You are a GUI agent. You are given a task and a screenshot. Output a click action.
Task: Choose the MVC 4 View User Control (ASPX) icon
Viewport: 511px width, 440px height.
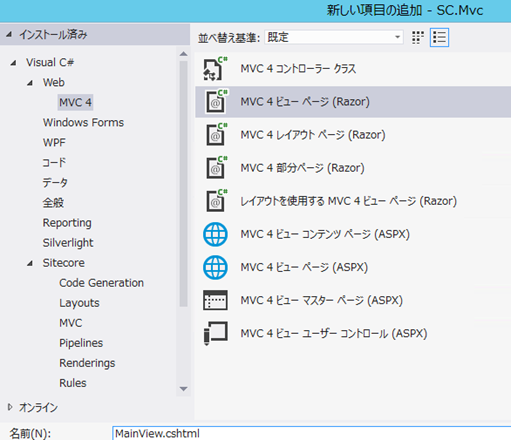(215, 333)
